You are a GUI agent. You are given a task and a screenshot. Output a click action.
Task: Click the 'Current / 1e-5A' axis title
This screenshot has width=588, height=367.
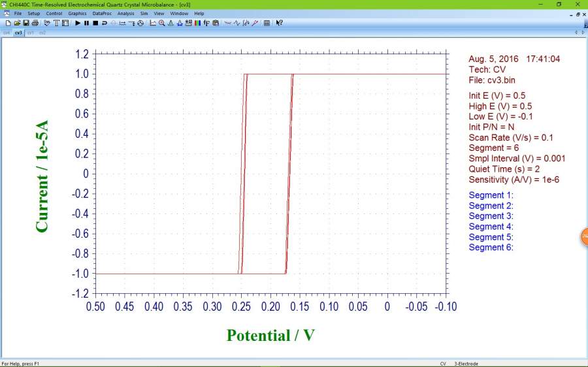[x=42, y=176]
